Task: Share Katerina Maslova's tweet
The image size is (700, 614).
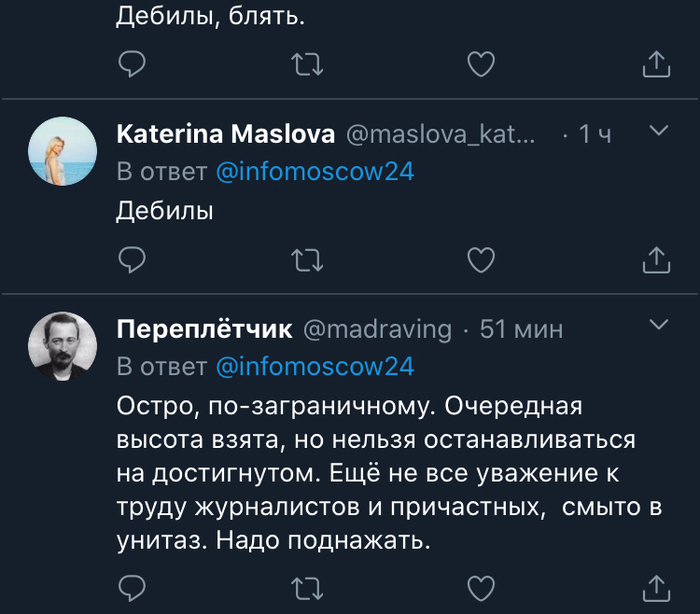Action: tap(653, 260)
